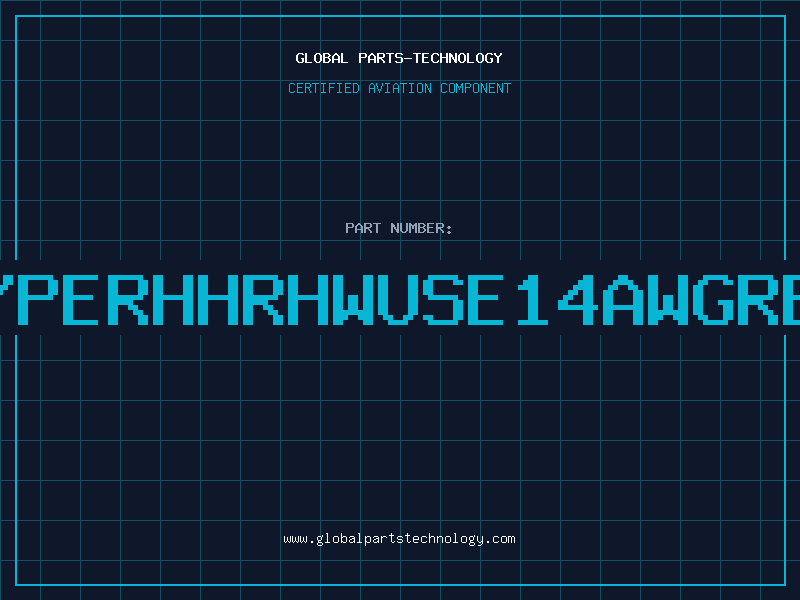Click the word GLOBAL in the header
Image resolution: width=800 pixels, height=600 pixels.
tap(321, 58)
